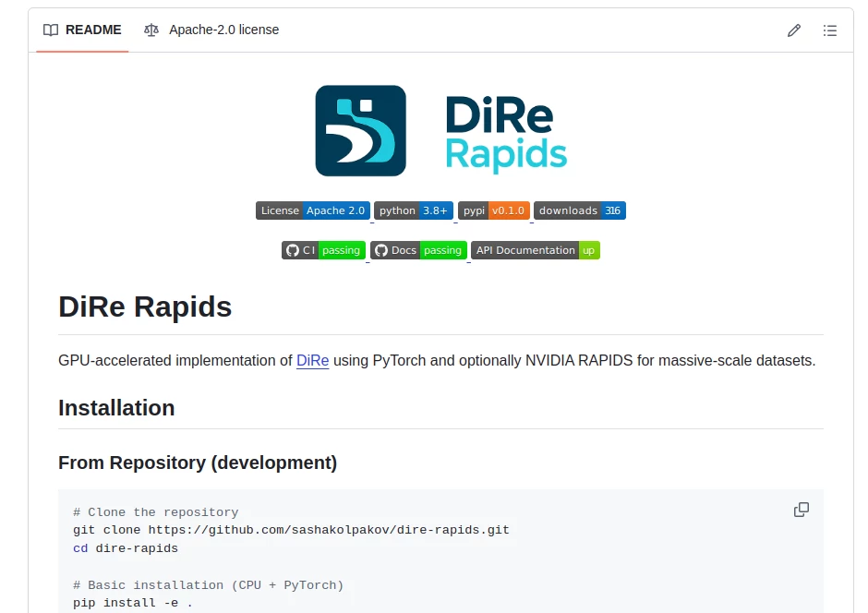Click the From Repository (development) heading
Screen dimensions: 868x613
[198, 463]
